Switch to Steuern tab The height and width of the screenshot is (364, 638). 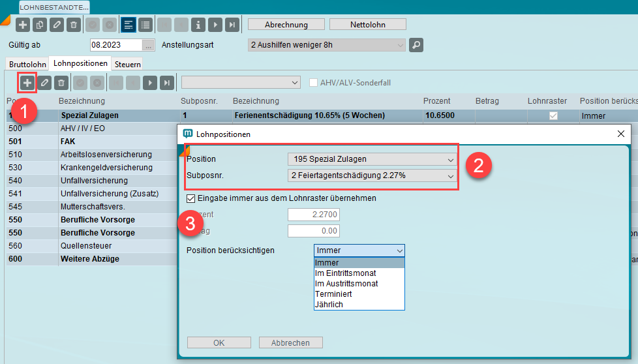click(127, 65)
